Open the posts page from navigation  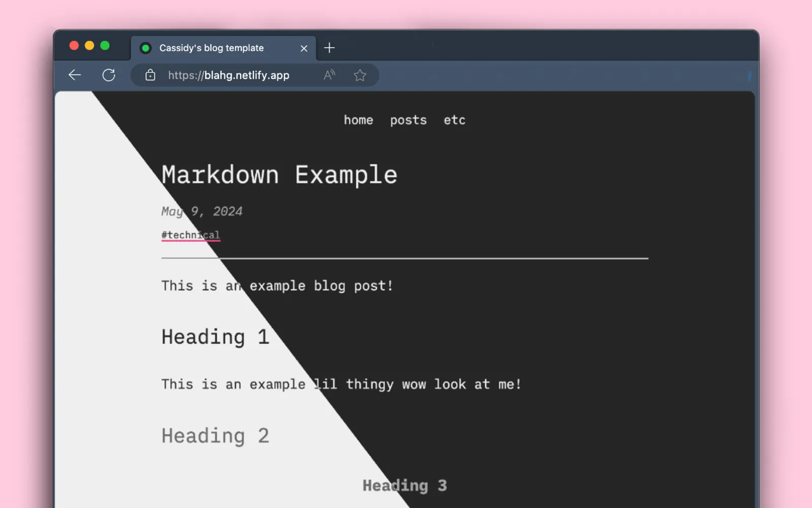click(408, 120)
